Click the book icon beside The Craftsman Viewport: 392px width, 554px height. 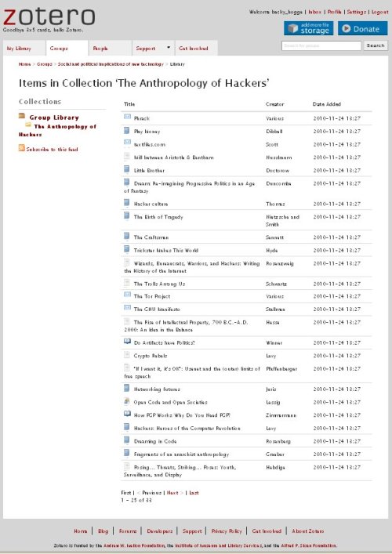[126, 236]
